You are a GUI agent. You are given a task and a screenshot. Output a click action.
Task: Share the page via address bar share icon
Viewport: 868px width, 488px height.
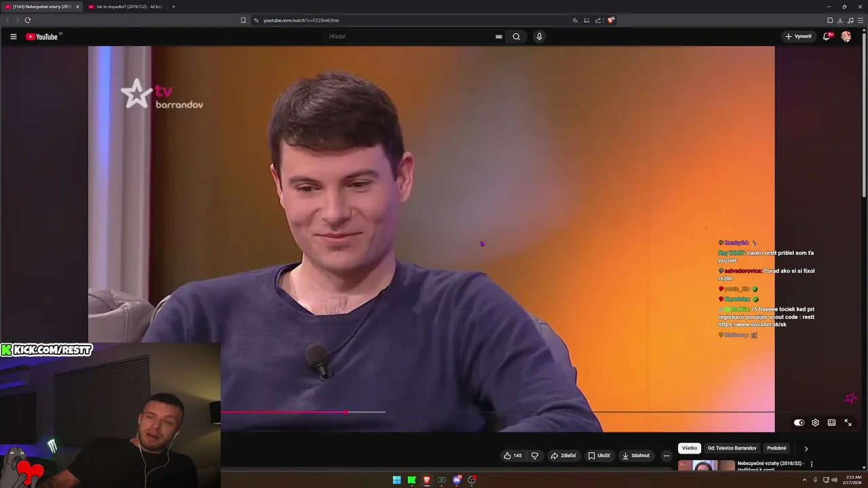tap(598, 20)
